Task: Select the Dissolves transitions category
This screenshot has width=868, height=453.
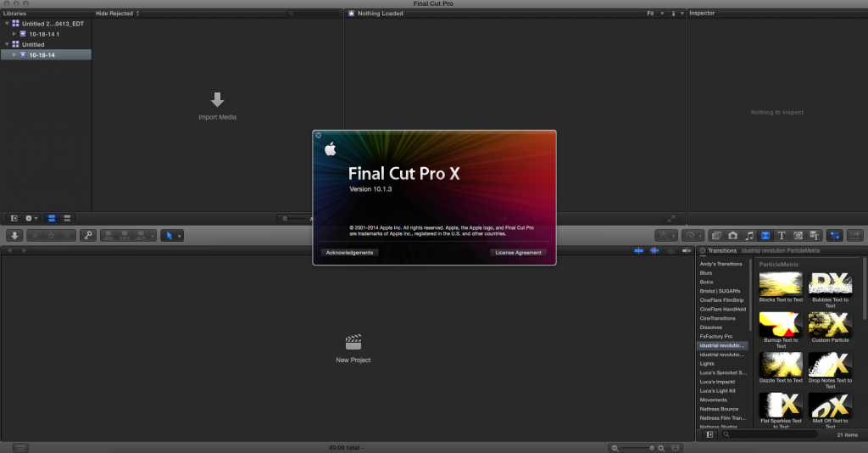Action: [711, 327]
